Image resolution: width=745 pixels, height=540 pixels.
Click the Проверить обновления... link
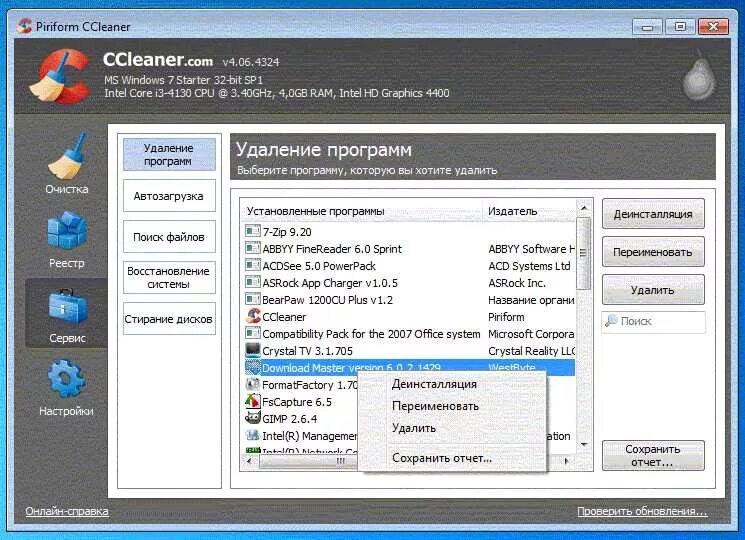642,512
